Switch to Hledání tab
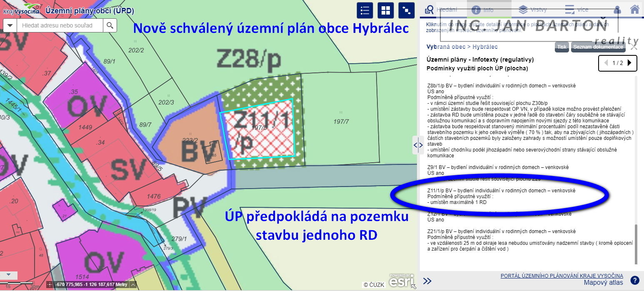Image resolution: width=644 pixels, height=291 pixels. 442,10
